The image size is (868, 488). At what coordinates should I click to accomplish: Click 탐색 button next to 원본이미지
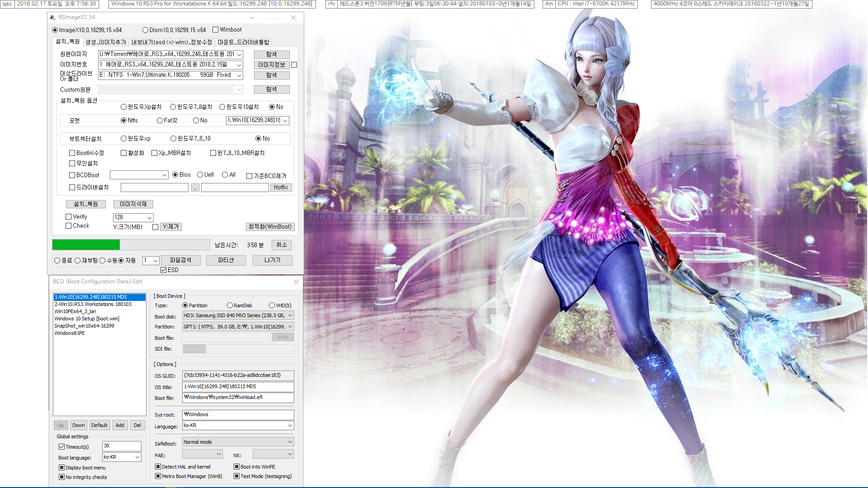[x=272, y=54]
